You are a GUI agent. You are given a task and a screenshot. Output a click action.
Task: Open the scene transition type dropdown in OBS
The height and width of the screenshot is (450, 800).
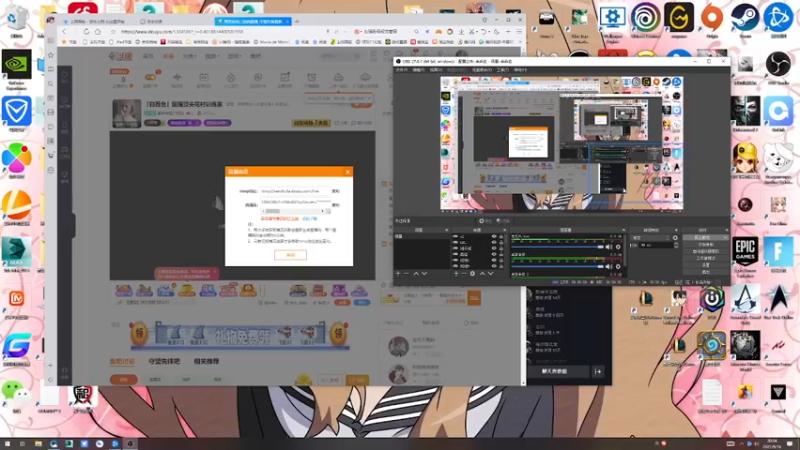click(x=649, y=238)
